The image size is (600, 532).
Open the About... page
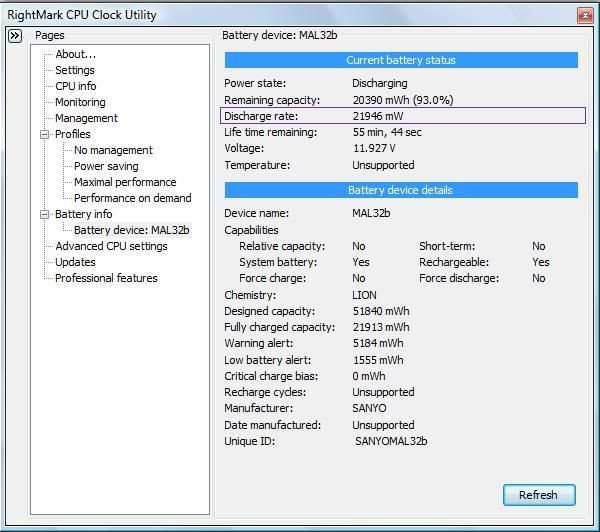click(75, 54)
